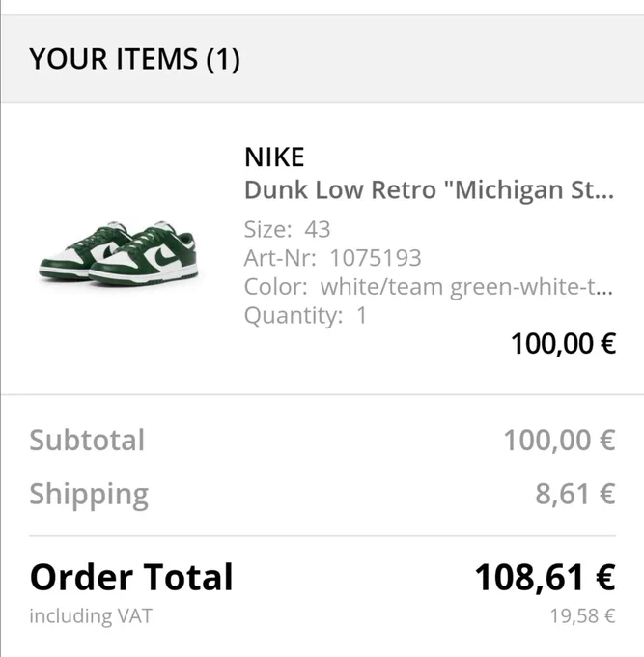Click the green Nike swoosh on shoe image

(x=164, y=256)
